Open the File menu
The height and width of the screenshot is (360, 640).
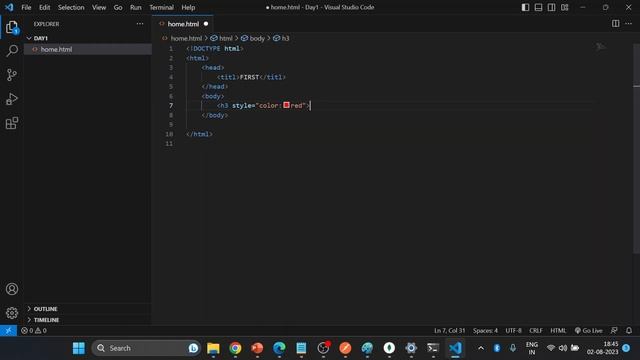pos(26,7)
